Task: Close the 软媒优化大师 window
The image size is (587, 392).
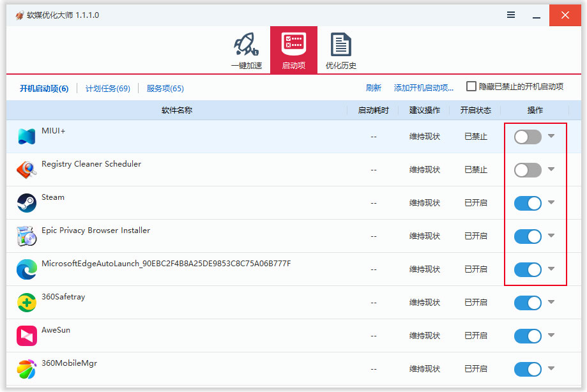Action: point(565,15)
